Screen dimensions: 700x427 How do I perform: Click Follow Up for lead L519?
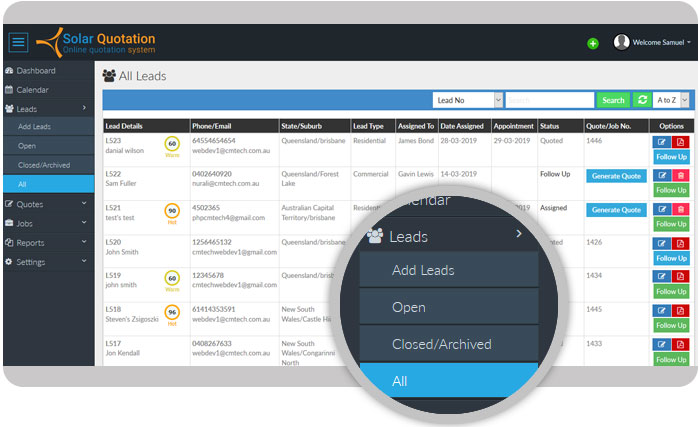[x=671, y=291]
